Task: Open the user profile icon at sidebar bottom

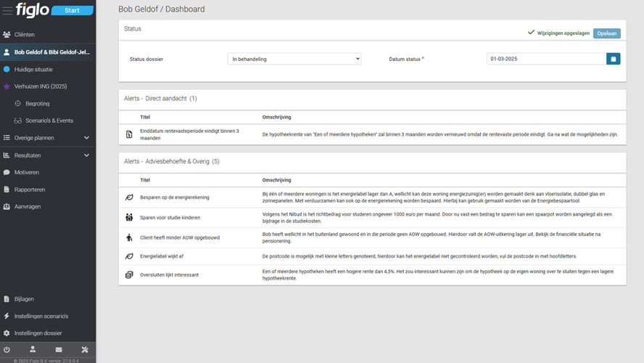Action: (33, 350)
